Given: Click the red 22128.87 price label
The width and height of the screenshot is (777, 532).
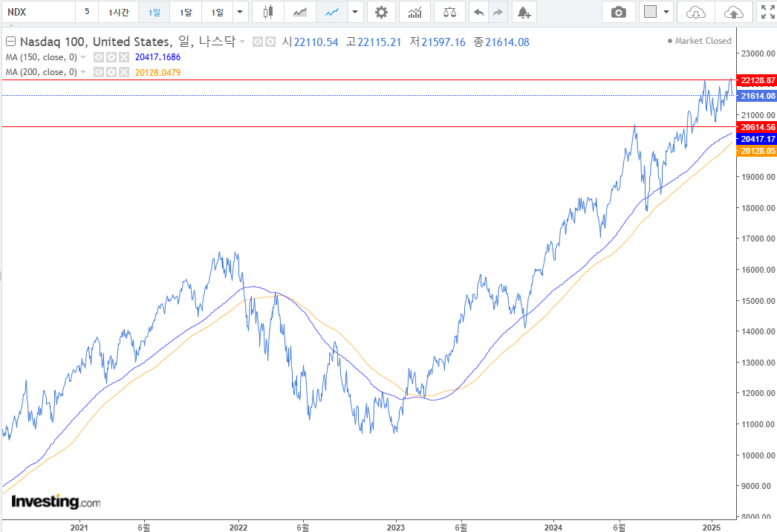Looking at the screenshot, I should (x=757, y=80).
